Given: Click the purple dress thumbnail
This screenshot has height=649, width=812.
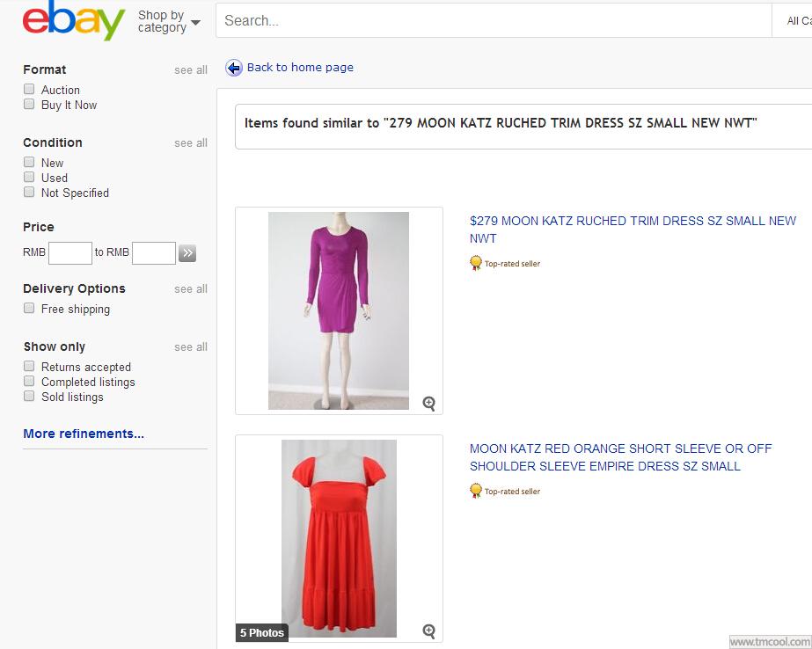Looking at the screenshot, I should (x=339, y=310).
